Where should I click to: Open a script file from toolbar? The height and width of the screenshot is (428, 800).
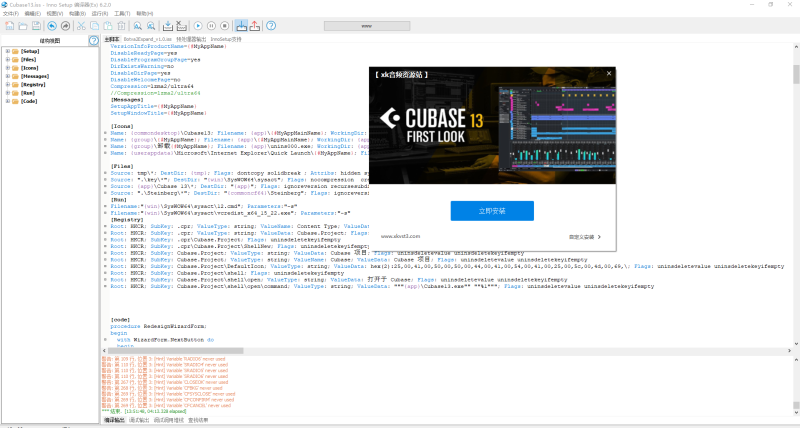[x=23, y=26]
